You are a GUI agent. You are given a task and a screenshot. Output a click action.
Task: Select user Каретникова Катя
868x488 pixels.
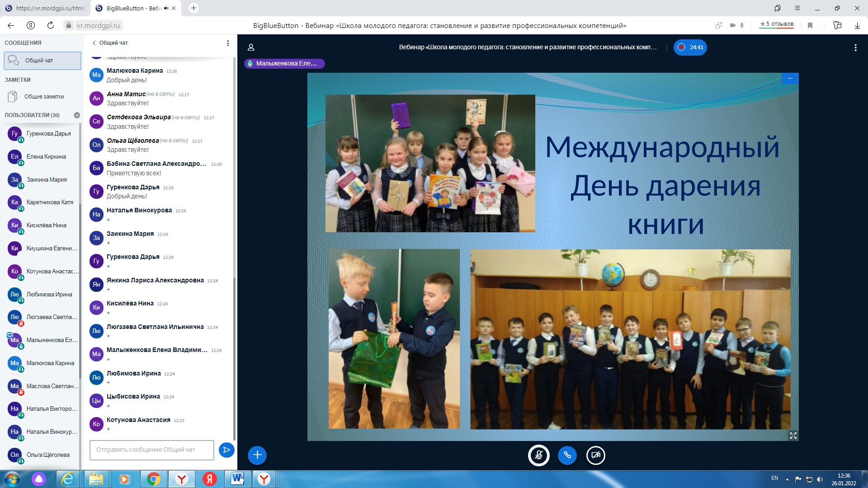(x=42, y=202)
